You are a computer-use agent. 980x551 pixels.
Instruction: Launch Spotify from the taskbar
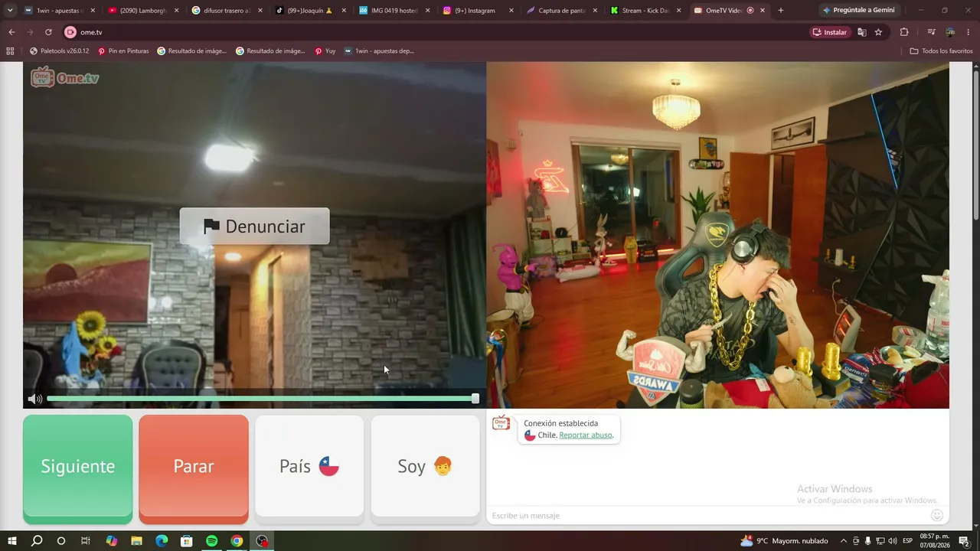pyautogui.click(x=212, y=541)
